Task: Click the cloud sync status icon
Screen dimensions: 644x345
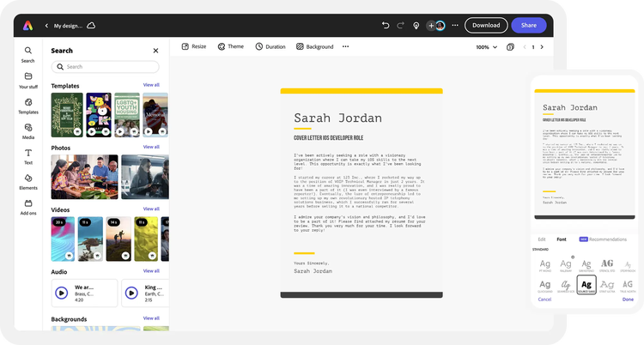Action: tap(91, 26)
